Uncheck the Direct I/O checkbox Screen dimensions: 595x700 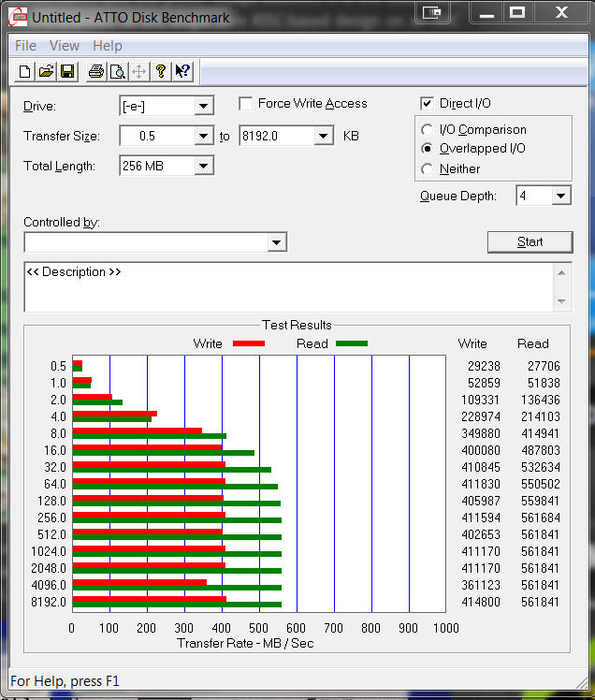428,104
